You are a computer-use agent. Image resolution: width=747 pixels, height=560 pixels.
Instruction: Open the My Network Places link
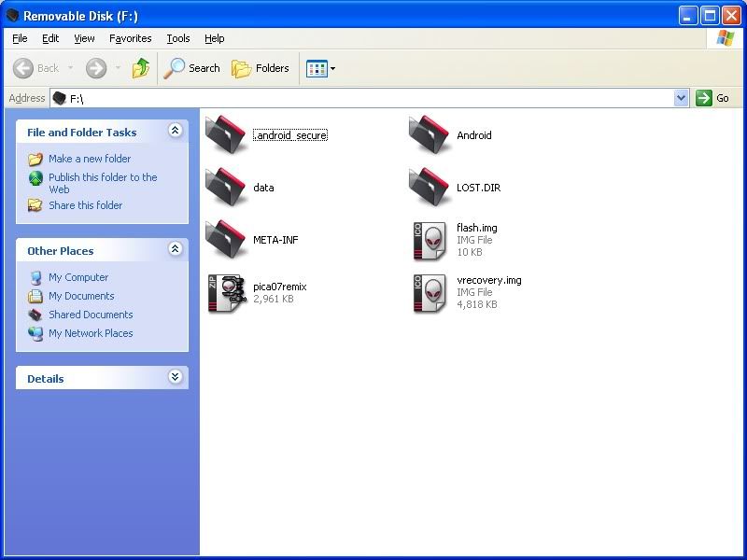91,333
